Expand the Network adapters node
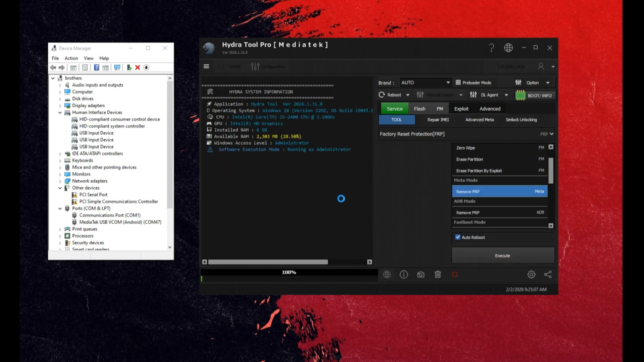 tap(60, 181)
